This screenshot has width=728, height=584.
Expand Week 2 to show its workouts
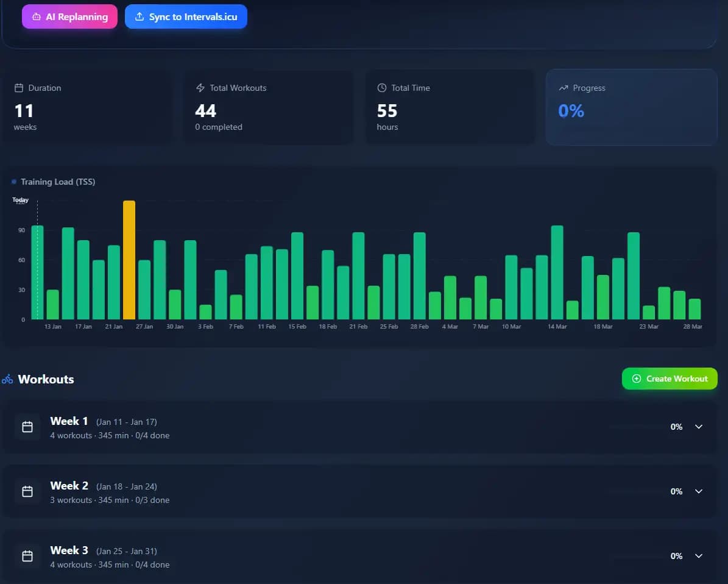[698, 491]
